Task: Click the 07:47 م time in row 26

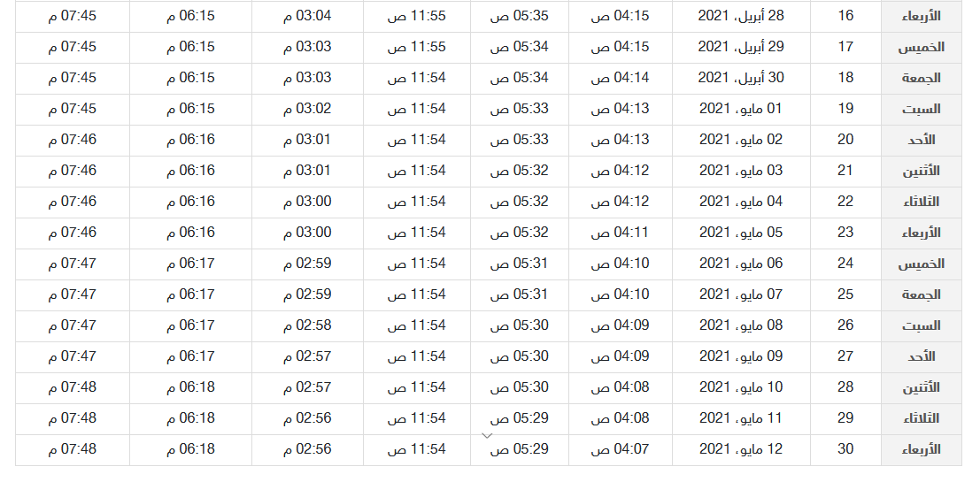Action: pyautogui.click(x=73, y=325)
